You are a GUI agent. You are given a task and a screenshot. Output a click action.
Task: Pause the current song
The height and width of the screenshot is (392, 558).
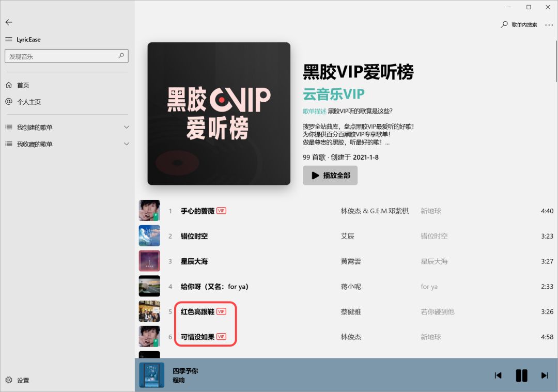click(x=522, y=375)
